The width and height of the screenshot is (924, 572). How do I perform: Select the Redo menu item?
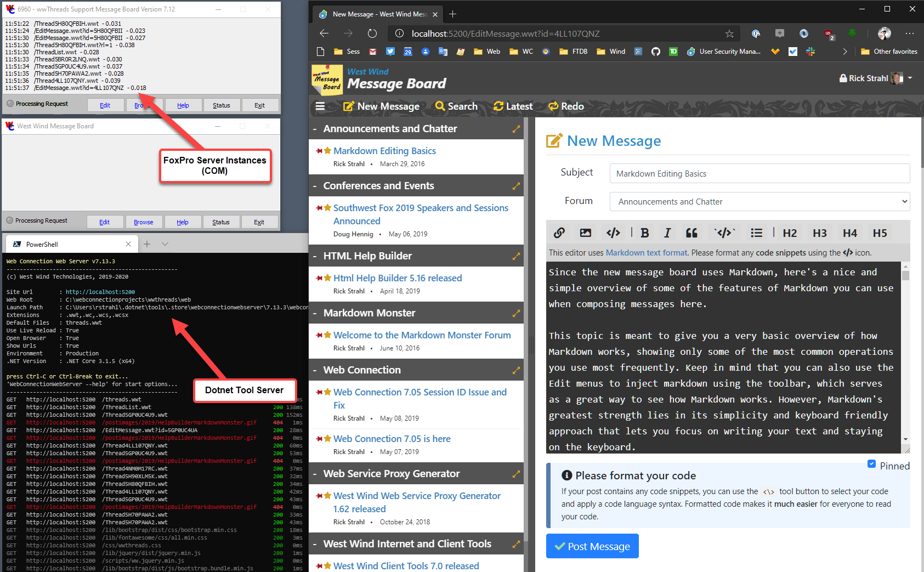(566, 106)
